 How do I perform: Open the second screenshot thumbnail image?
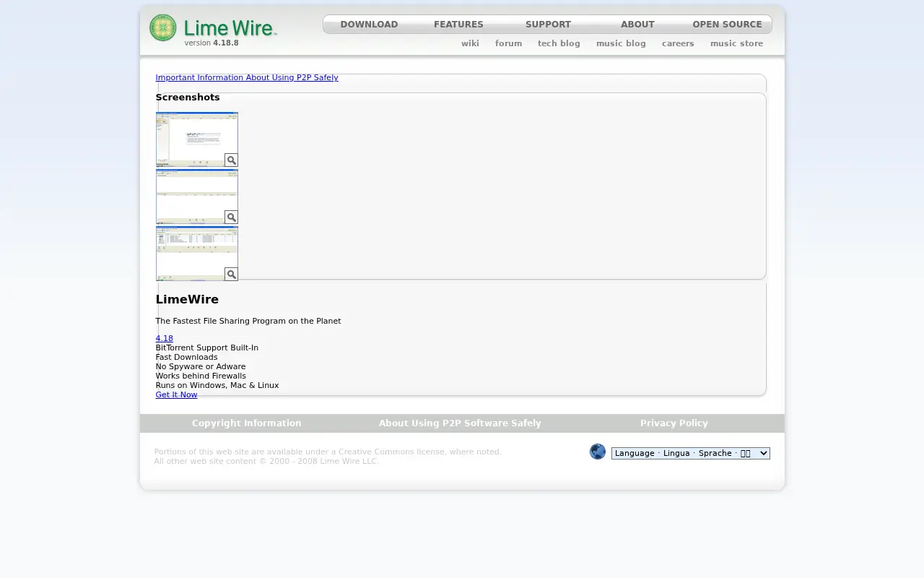197,197
